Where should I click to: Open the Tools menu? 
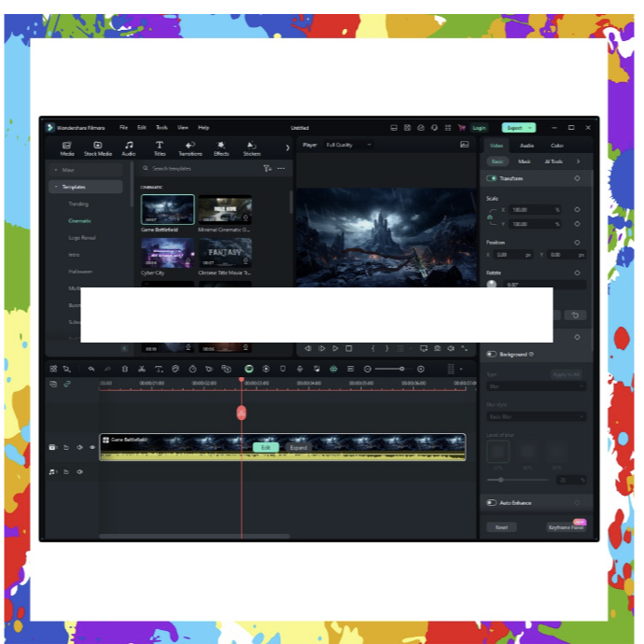[x=161, y=128]
